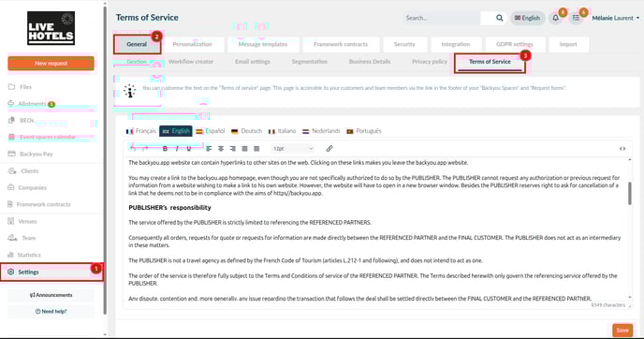Open Announcements
This screenshot has width=644, height=339.
(x=51, y=295)
